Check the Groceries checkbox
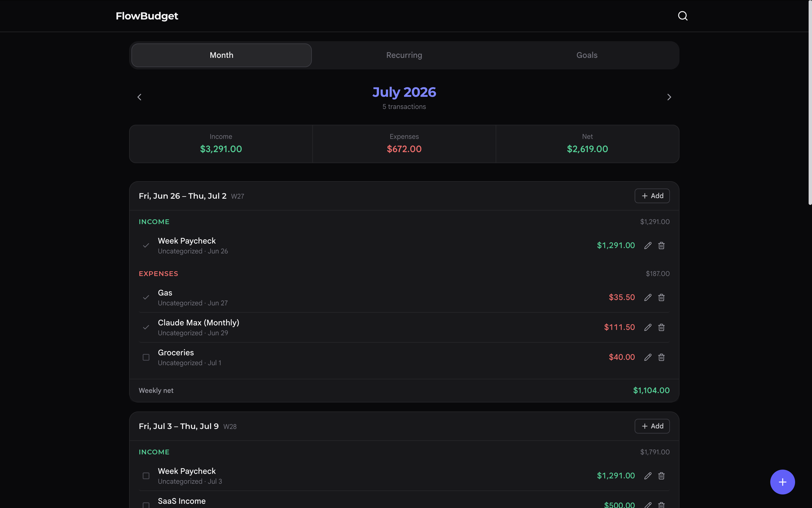Image resolution: width=812 pixels, height=508 pixels. click(146, 357)
